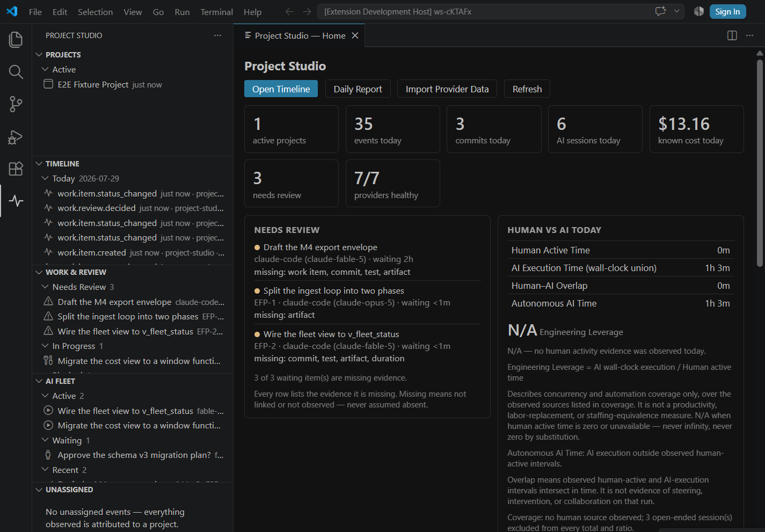Collapse the TIMELINE section
Viewport: 765px width, 532px height.
coord(39,164)
